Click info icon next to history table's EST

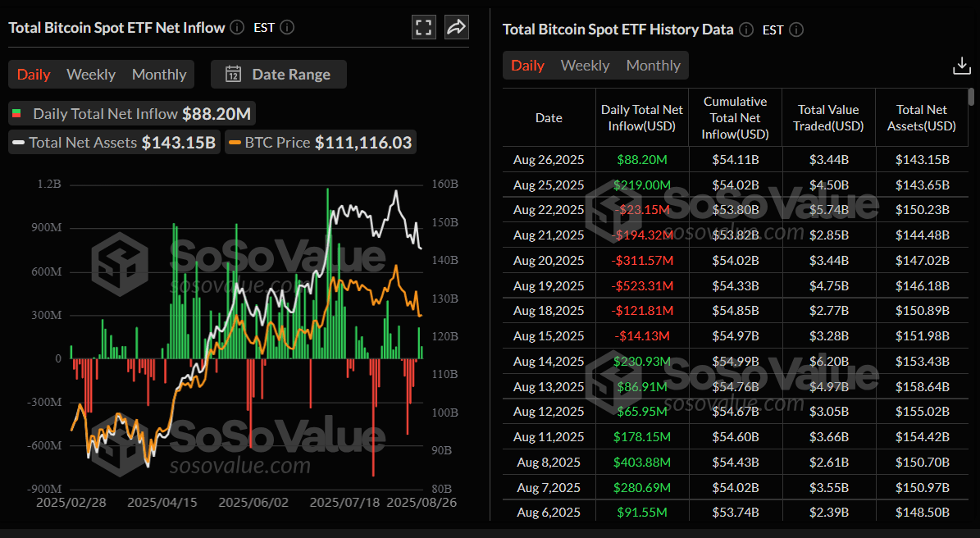click(795, 30)
